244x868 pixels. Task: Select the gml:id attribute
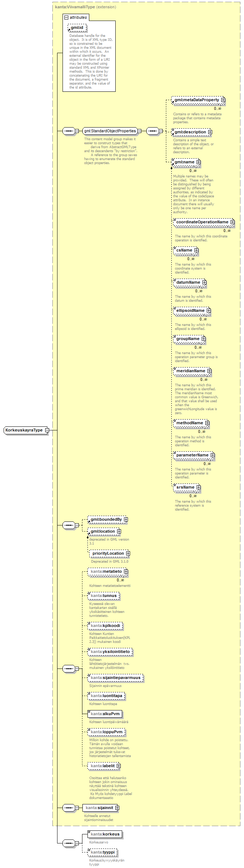(77, 28)
